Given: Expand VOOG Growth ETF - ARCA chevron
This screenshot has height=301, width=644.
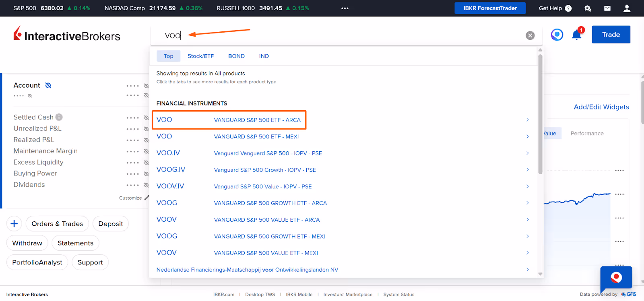Looking at the screenshot, I should 527,203.
